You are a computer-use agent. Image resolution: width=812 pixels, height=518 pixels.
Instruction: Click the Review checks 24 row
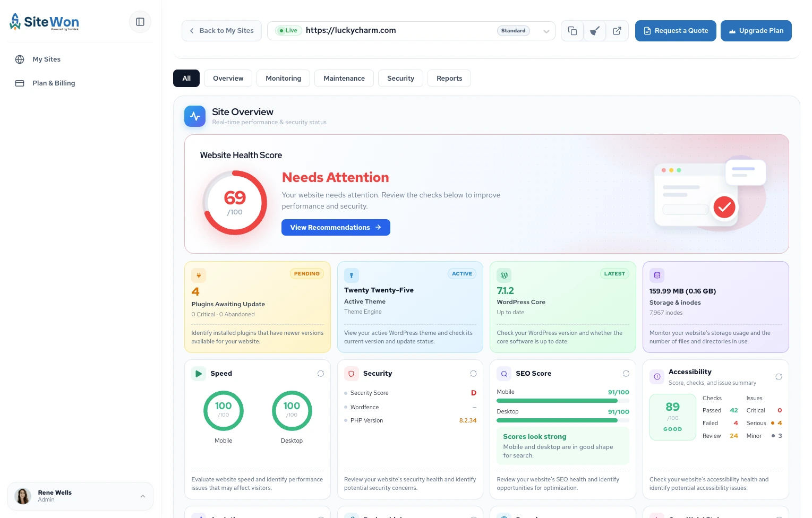720,436
